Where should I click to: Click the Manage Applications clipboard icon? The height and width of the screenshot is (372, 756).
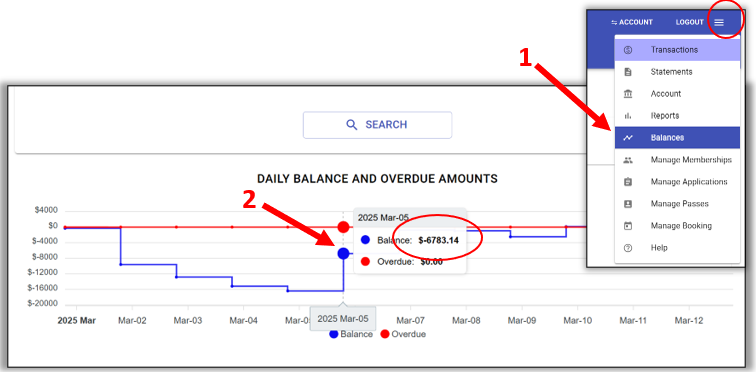[x=627, y=182]
